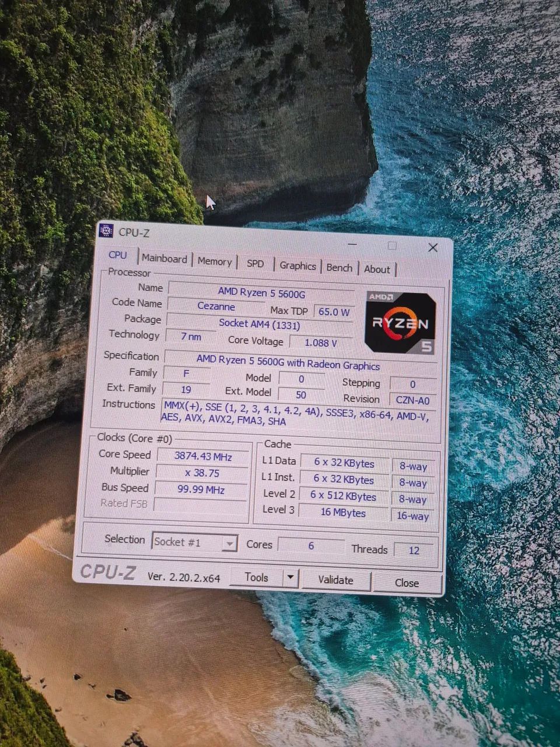Click the L1 Inst. value 6 x 32 KBytes
560x747 pixels.
pos(344,480)
